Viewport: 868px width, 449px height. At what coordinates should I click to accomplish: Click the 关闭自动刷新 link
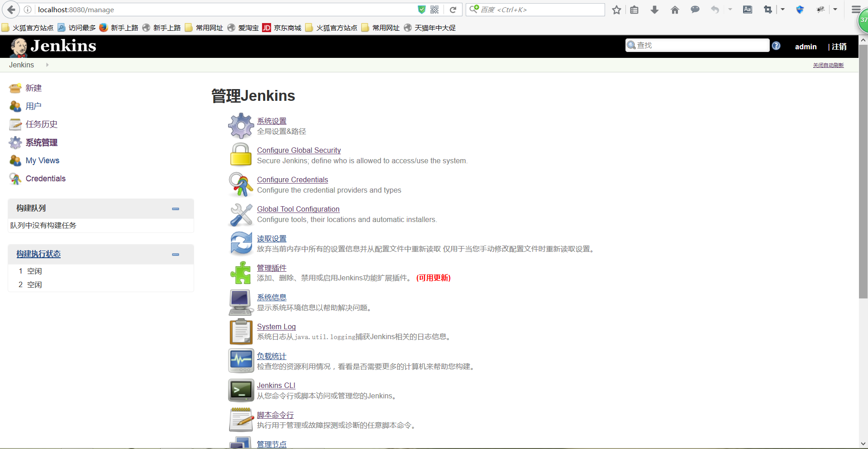(828, 65)
